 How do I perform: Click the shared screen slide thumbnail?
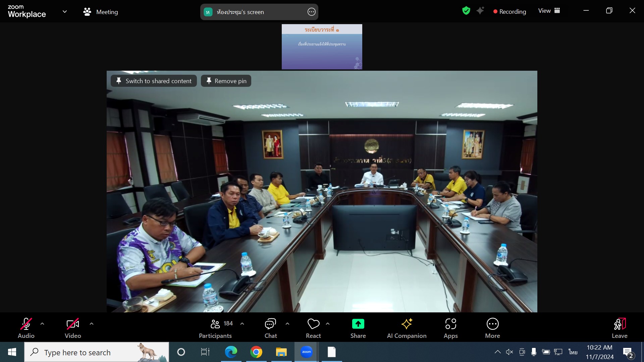click(322, 47)
